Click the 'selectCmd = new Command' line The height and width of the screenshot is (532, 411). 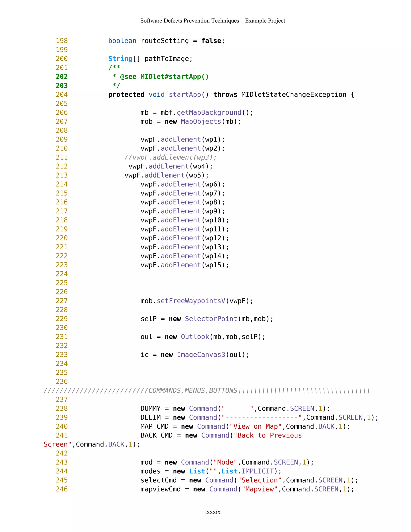point(249,480)
